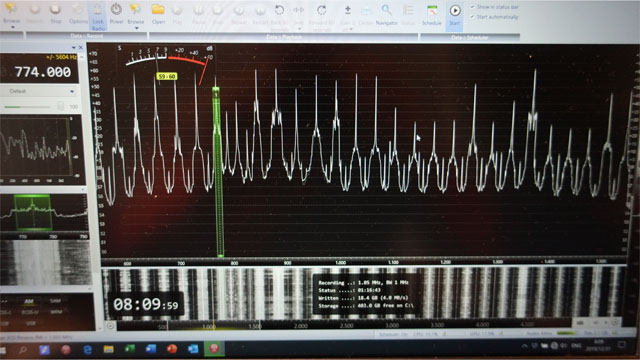Select AM demodulation mode
The image size is (640, 360).
(29, 301)
